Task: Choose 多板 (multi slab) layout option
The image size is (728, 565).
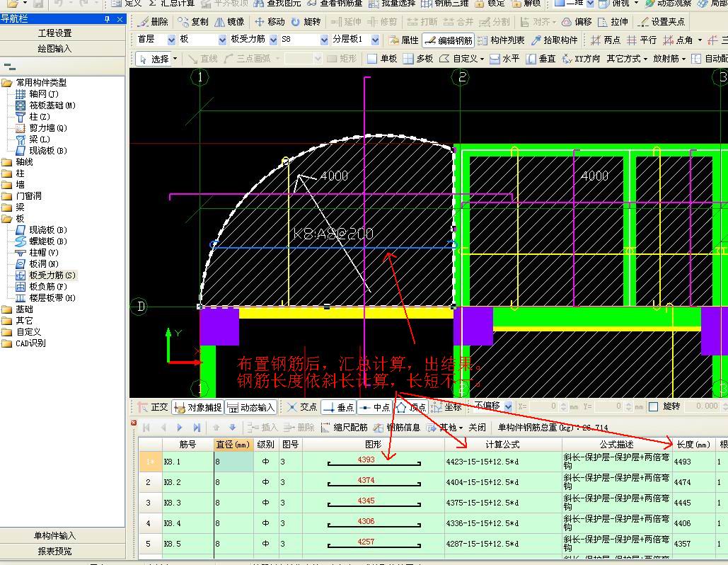Action: click(418, 59)
